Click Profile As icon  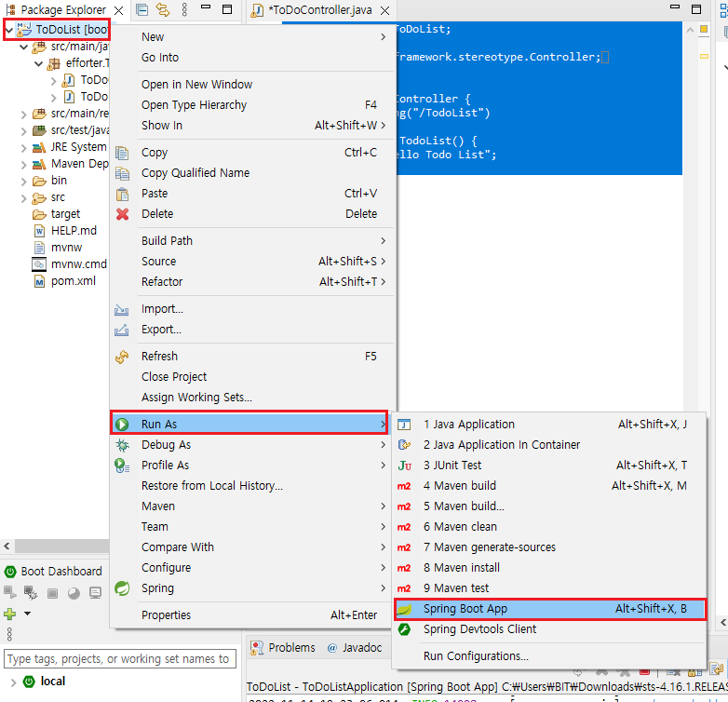click(x=122, y=466)
